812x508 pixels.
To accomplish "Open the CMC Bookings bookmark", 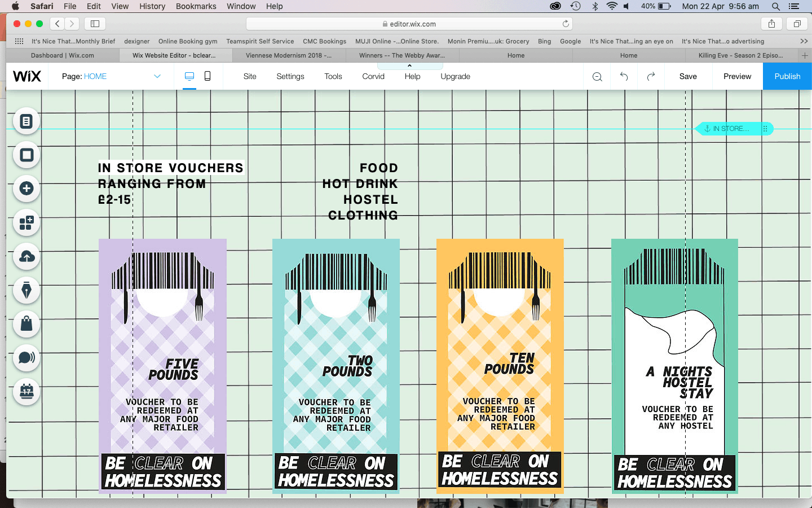I will [x=324, y=41].
